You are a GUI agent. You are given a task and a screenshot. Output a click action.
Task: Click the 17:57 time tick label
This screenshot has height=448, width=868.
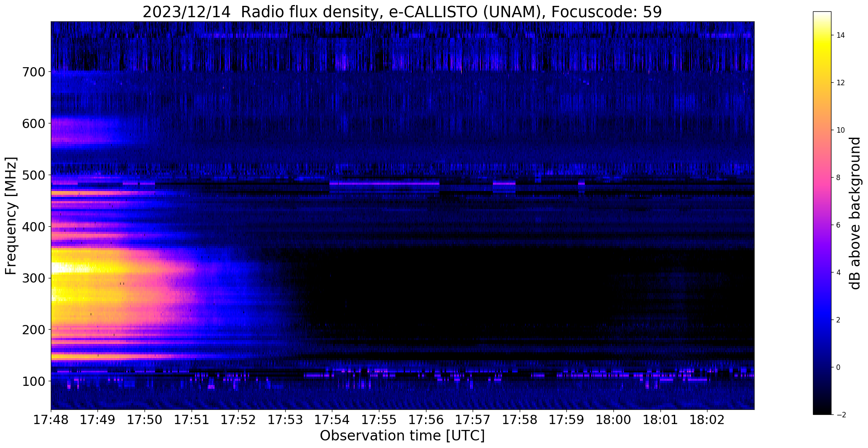(x=473, y=420)
